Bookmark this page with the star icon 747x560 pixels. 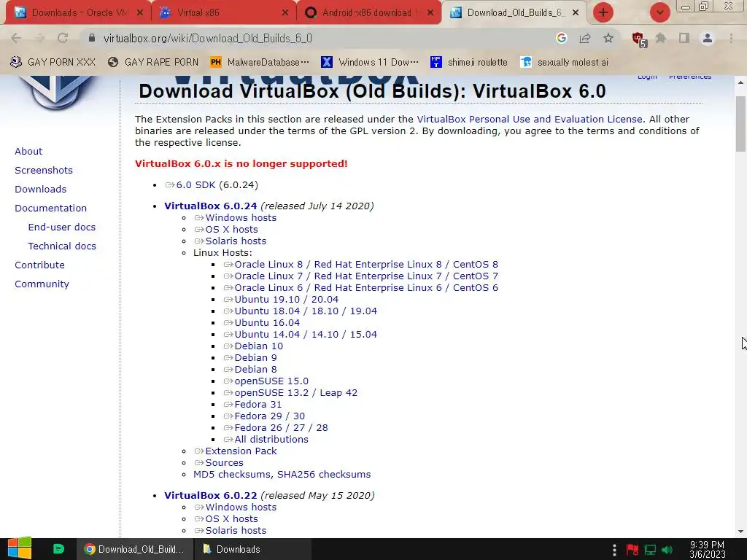pos(608,38)
